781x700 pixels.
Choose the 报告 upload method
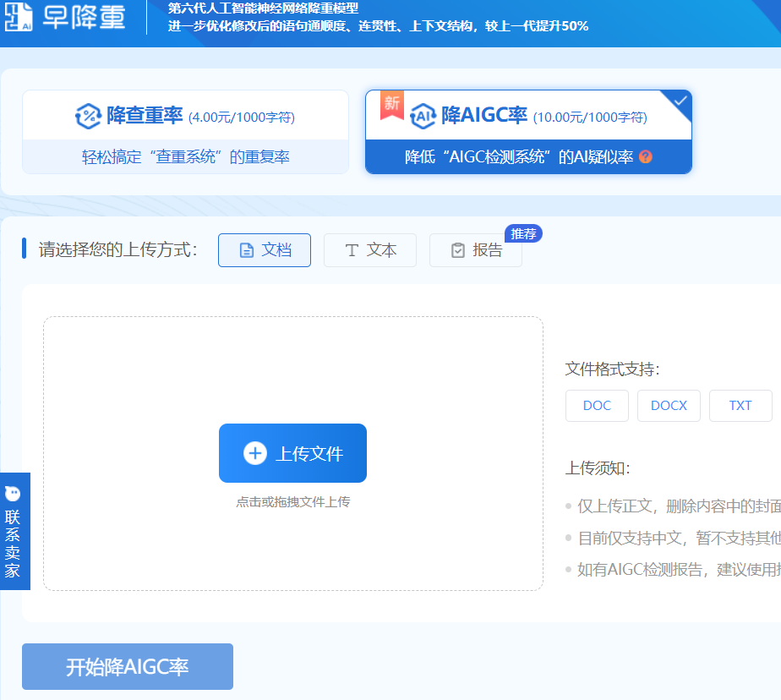point(476,250)
